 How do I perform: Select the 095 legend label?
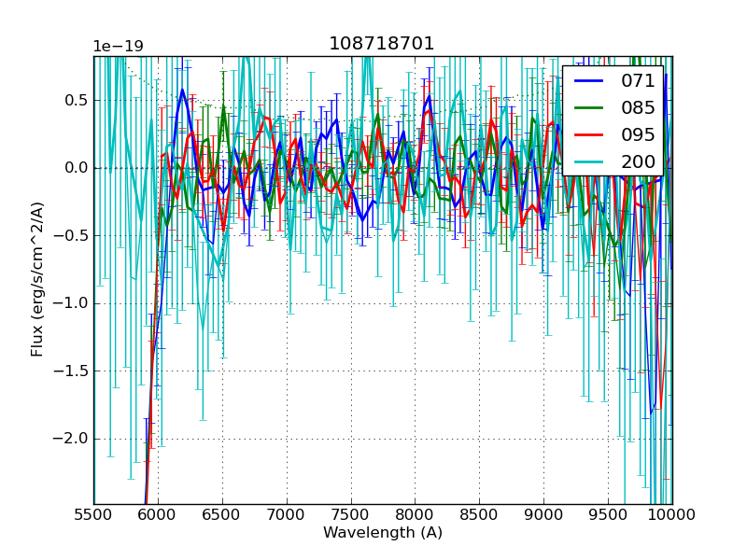[x=639, y=135]
